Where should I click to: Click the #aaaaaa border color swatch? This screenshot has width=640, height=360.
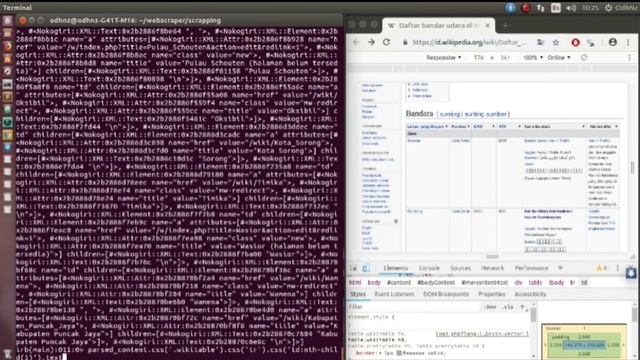(399, 353)
